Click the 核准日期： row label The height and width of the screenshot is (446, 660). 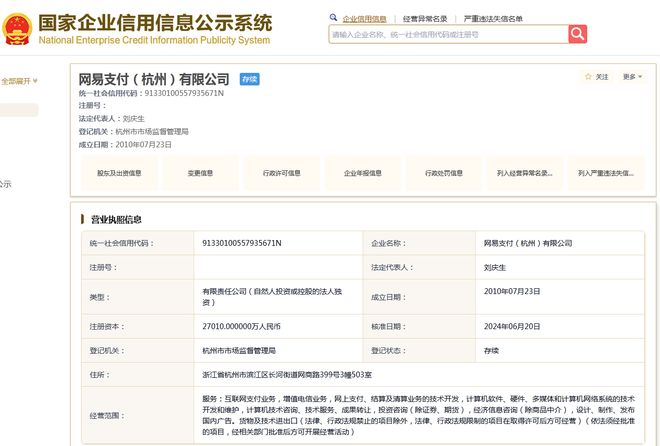[389, 327]
